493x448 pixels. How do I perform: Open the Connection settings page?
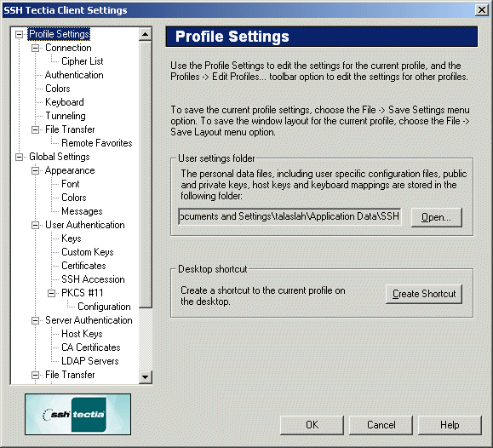[x=68, y=48]
